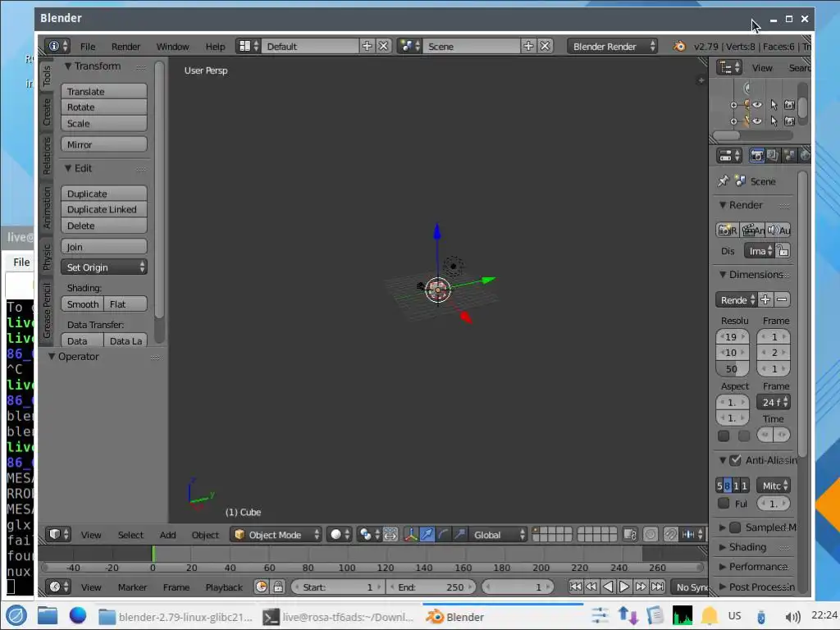Collapse the Edit panel
The image size is (840, 630).
click(68, 168)
